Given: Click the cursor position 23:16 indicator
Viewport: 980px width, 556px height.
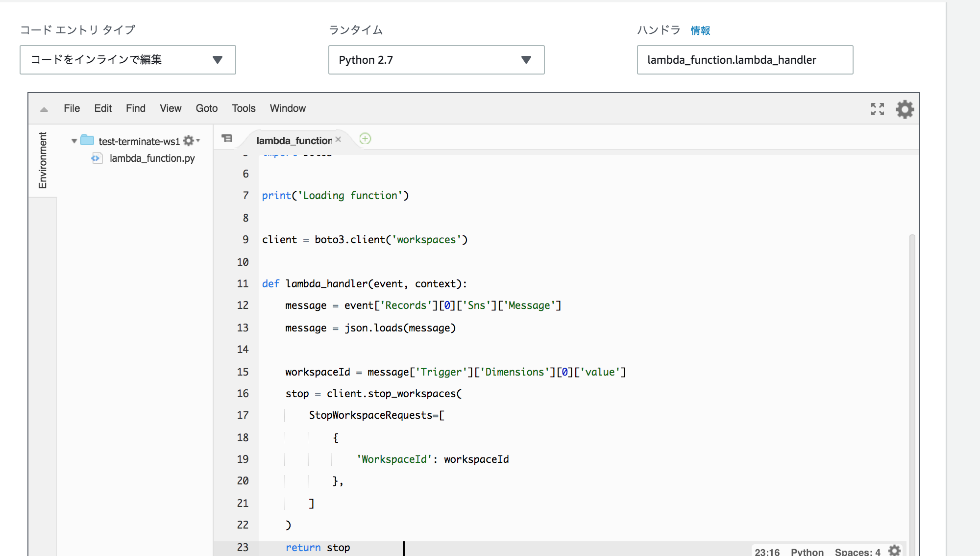Looking at the screenshot, I should pos(767,552).
